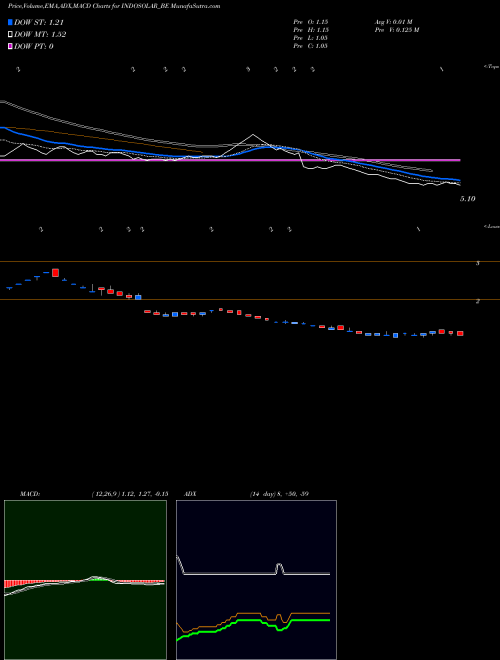Click the 'Pre V: 0.125 M' value

click(x=397, y=30)
